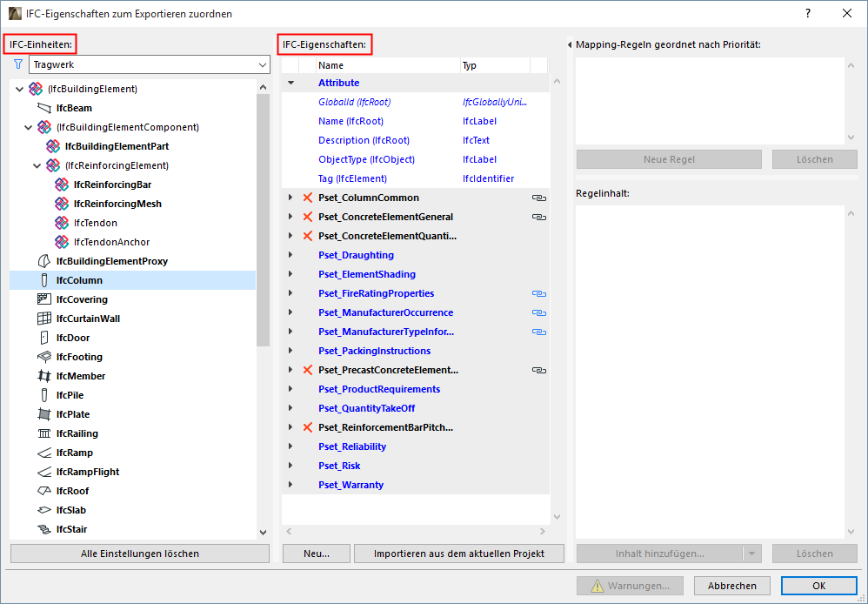Select Description (IfcRoot) attribute
This screenshot has height=604, width=868.
415,140
